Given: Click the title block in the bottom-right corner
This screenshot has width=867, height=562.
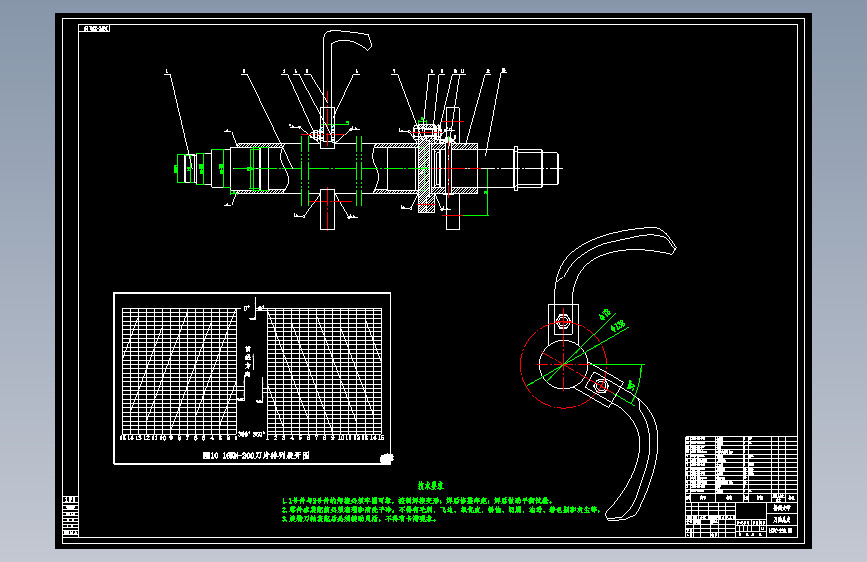Looking at the screenshot, I should click(x=741, y=519).
